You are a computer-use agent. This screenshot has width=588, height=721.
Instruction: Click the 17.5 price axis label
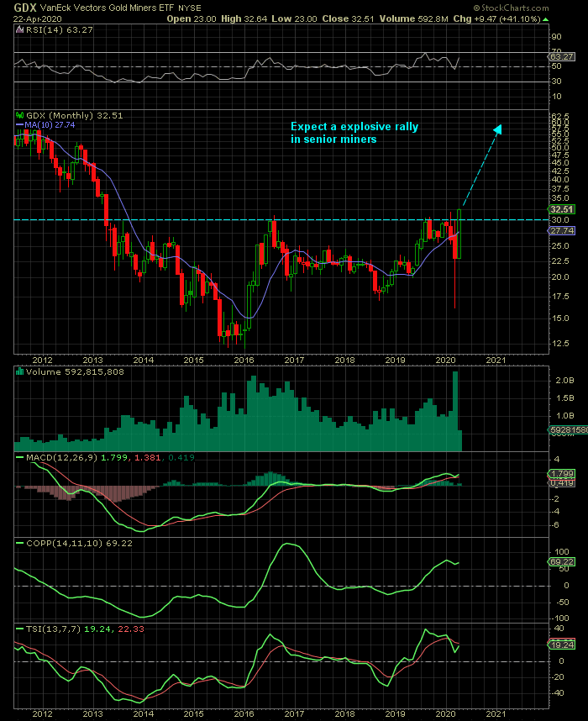coord(559,297)
